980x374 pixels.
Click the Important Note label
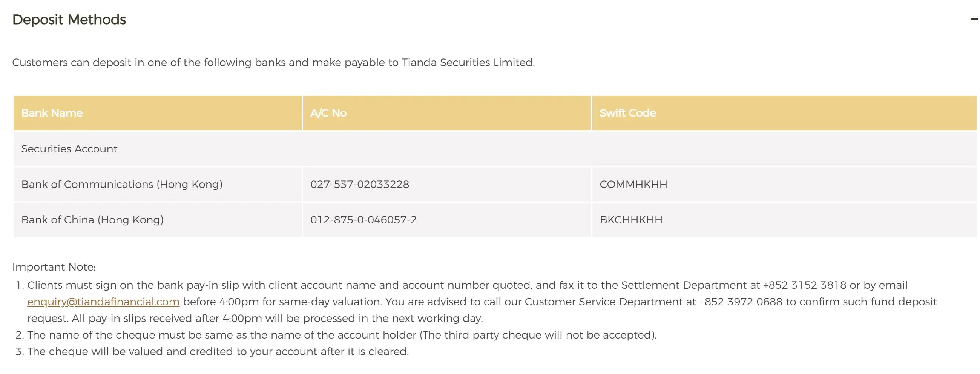tap(54, 267)
